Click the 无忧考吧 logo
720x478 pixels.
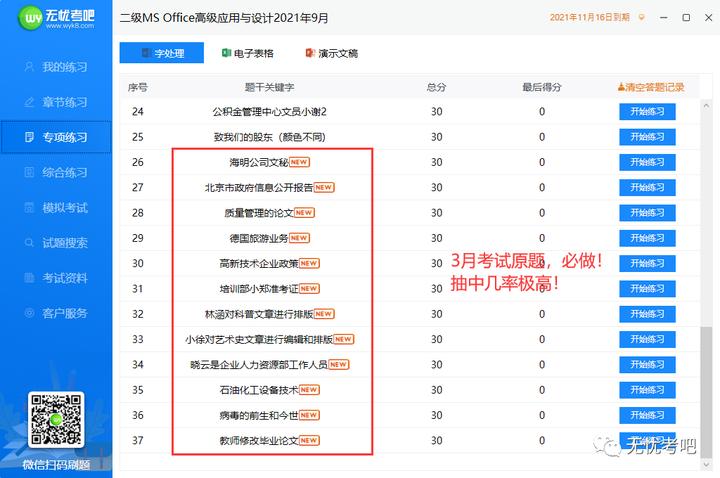(x=56, y=18)
